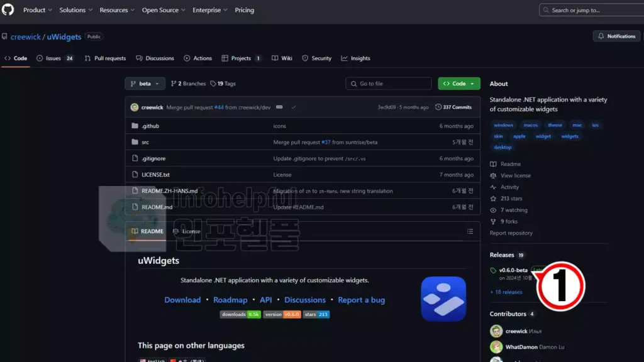Open the API link in README
The image size is (644, 362).
click(x=266, y=300)
